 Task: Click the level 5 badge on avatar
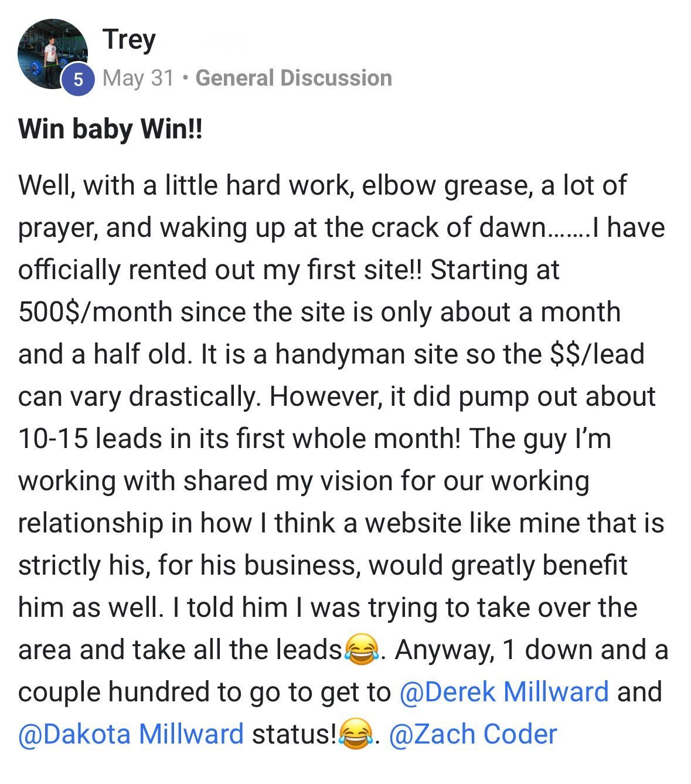click(78, 79)
